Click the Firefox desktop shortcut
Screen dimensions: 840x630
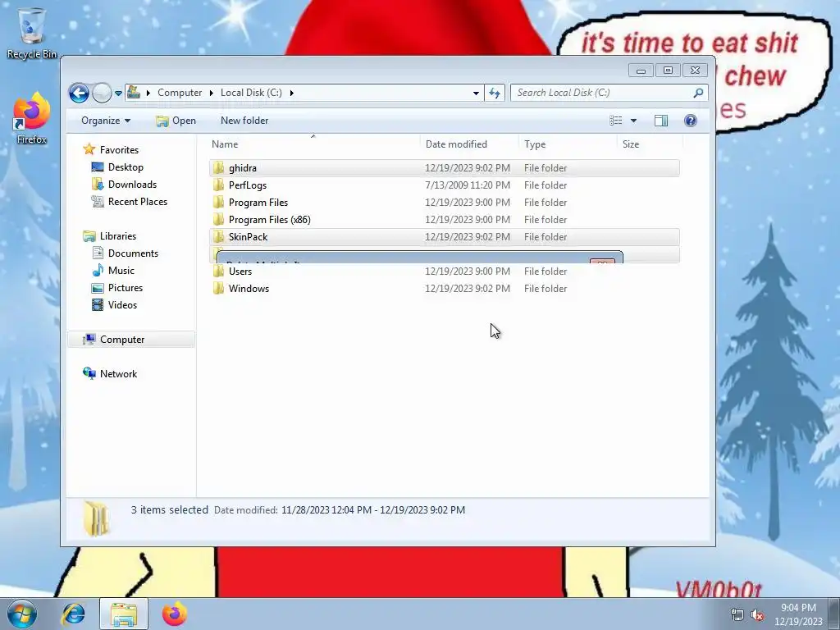coord(32,119)
